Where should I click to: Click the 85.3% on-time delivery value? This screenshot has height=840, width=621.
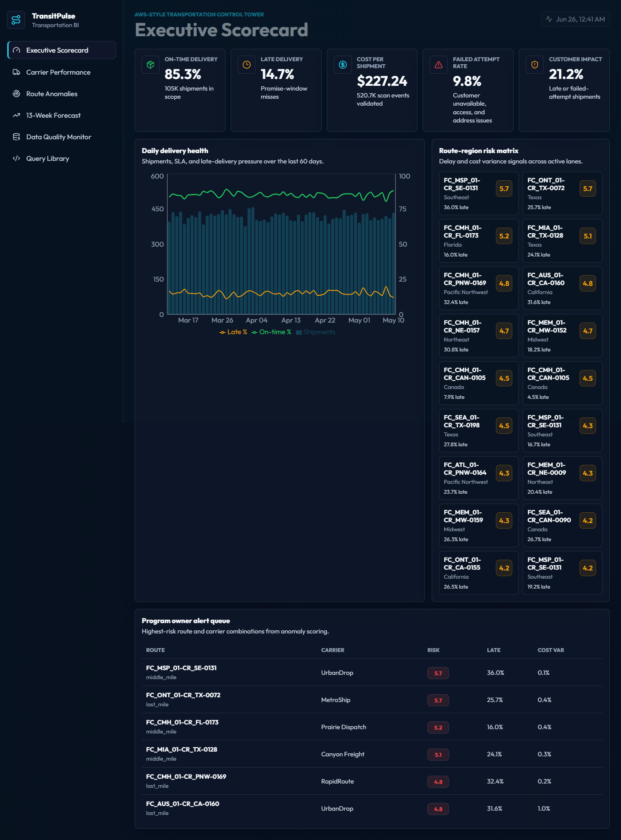point(183,74)
